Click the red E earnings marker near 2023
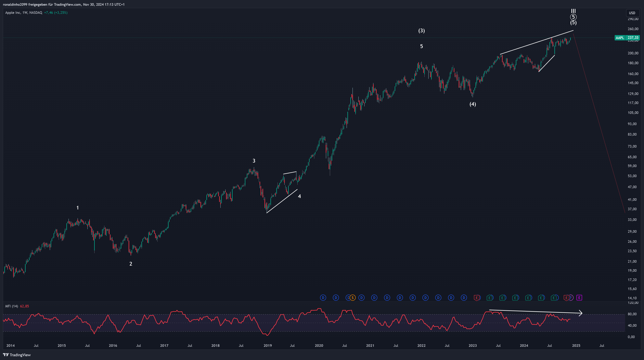This screenshot has height=360, width=644. (x=477, y=298)
